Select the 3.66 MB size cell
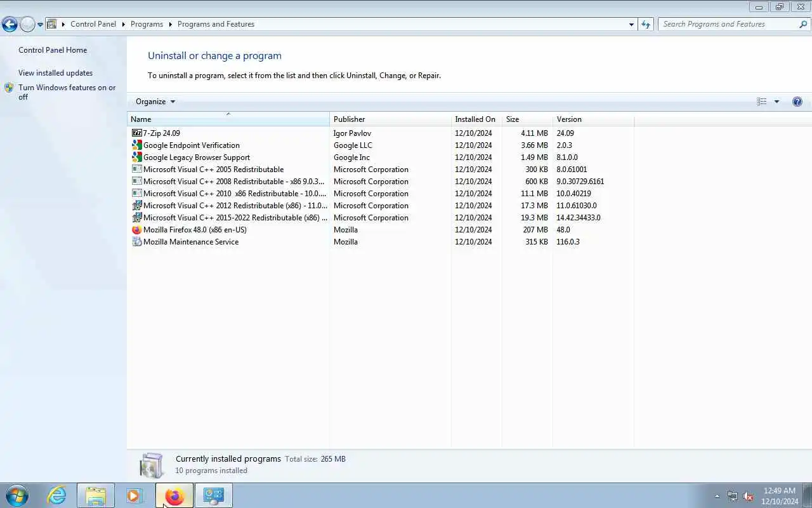Screen dimensions: 812x508 534,145
